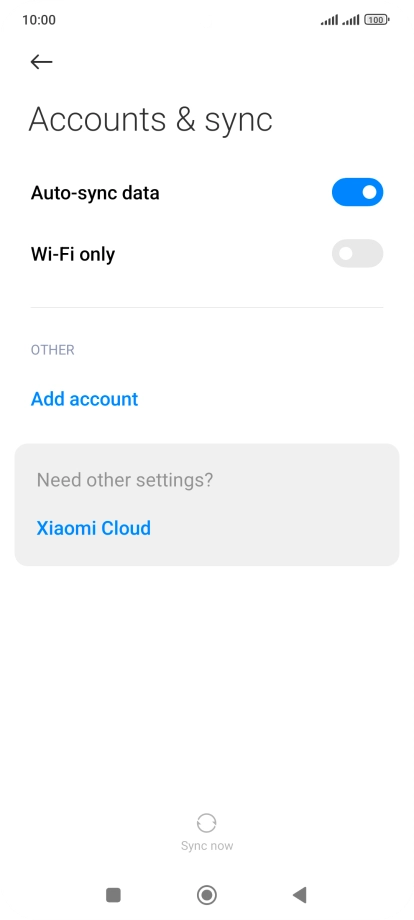
Task: Go home using the circle button
Action: [206, 895]
